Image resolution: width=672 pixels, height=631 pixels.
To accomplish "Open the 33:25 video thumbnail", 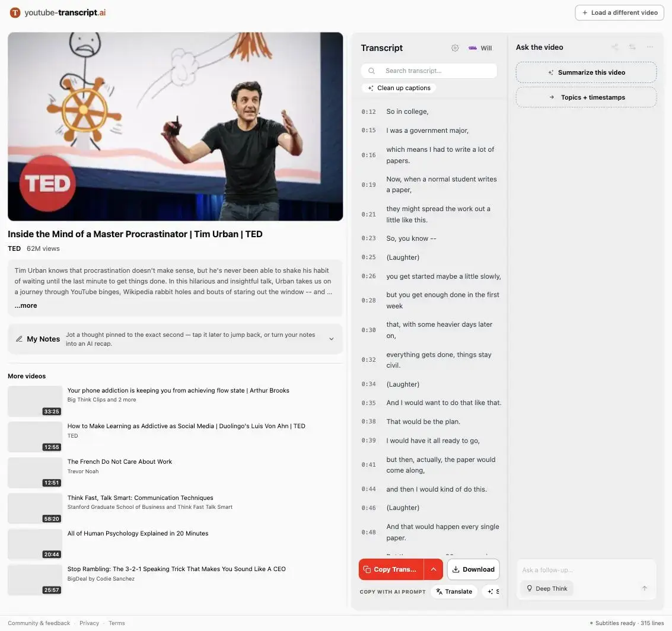I will 35,401.
